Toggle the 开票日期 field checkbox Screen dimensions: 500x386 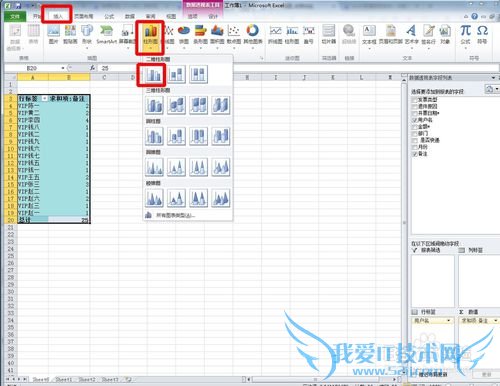point(415,113)
